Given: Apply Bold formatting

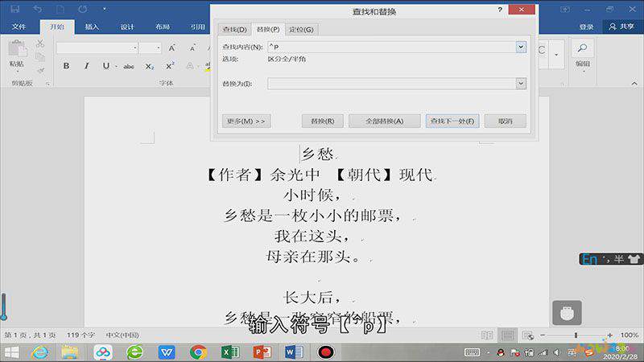Looking at the screenshot, I should click(x=66, y=66).
